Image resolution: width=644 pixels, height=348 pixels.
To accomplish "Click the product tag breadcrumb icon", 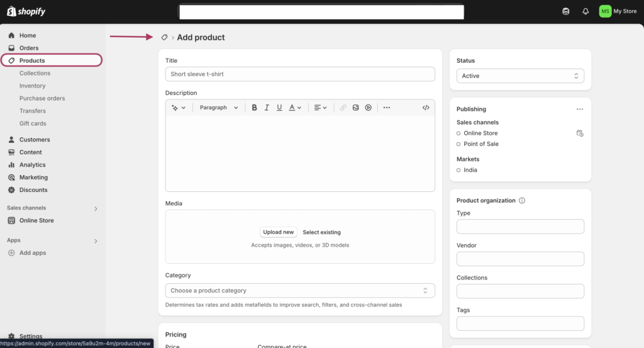I will tap(164, 37).
